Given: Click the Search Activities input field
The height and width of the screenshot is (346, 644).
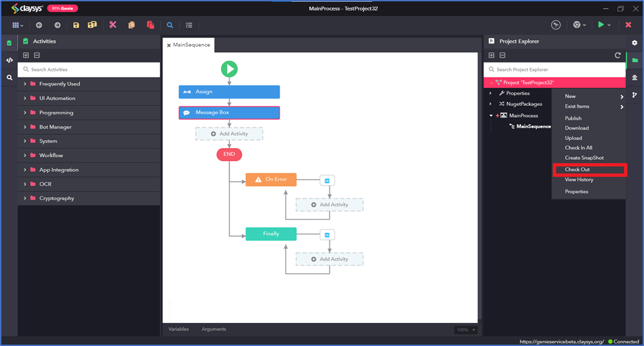Looking at the screenshot, I should 89,70.
